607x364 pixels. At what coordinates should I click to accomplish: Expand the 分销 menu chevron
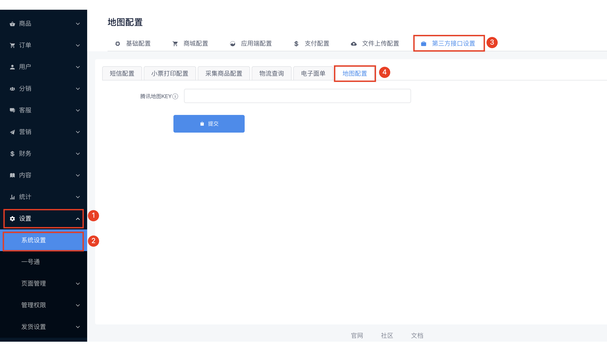(78, 89)
